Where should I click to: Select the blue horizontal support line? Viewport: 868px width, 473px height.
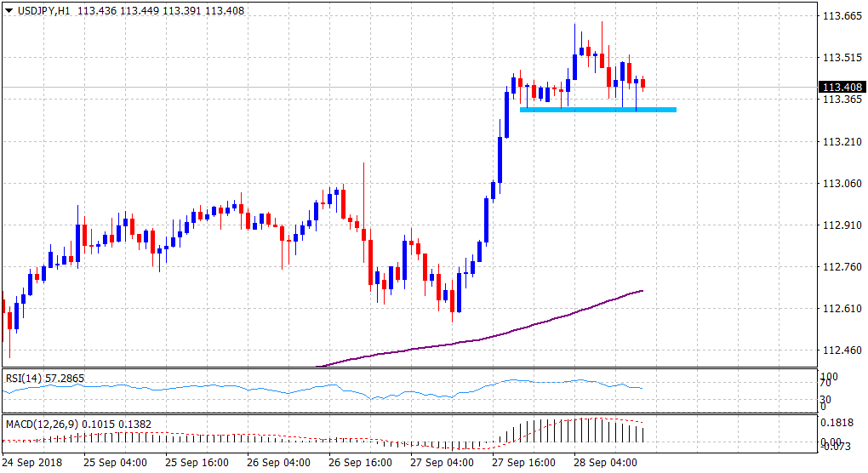click(x=597, y=109)
